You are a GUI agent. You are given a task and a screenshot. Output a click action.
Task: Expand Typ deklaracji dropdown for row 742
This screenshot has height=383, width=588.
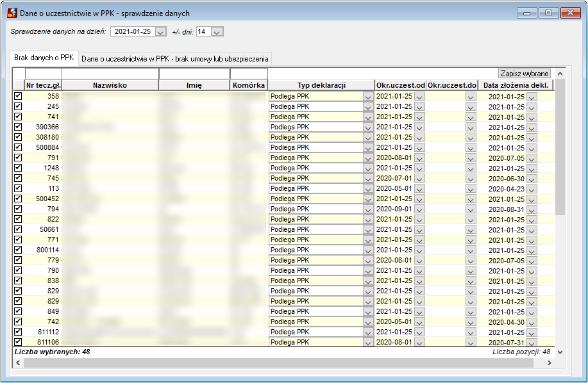368,322
